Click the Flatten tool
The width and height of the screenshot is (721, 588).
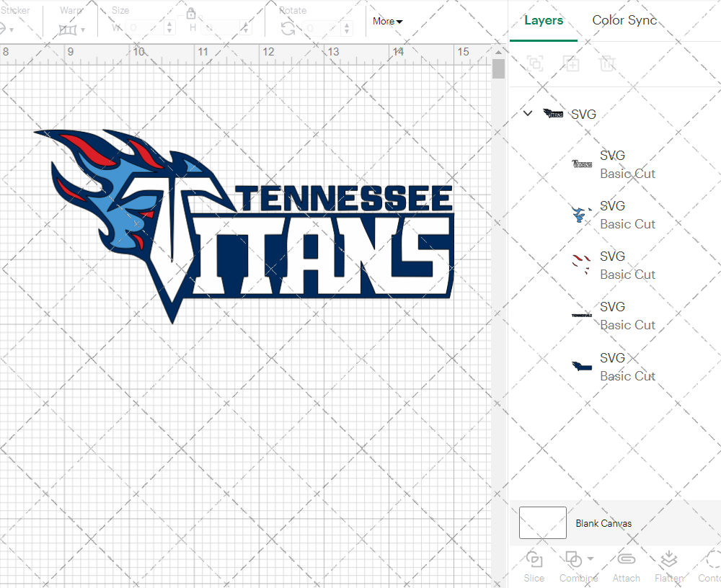click(669, 567)
